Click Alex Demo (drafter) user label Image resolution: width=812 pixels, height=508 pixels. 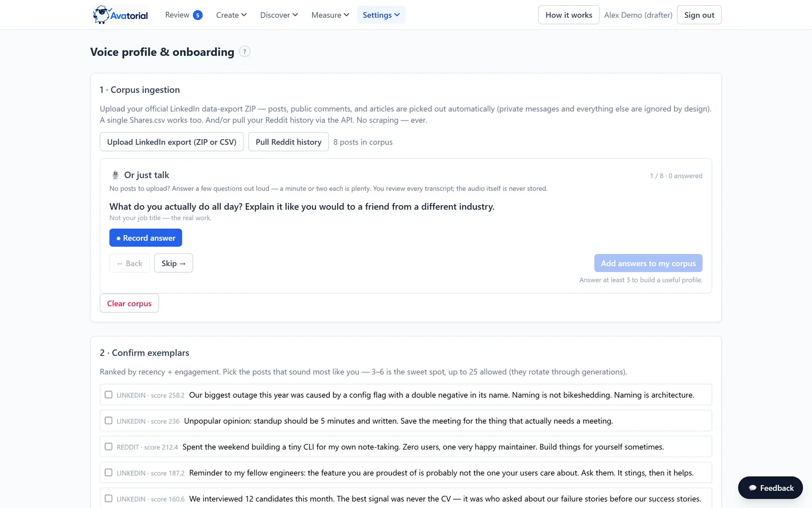pyautogui.click(x=638, y=15)
